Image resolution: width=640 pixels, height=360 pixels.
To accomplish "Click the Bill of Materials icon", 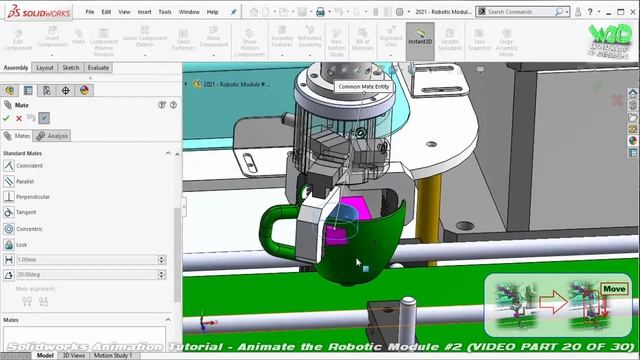I will 362,40.
